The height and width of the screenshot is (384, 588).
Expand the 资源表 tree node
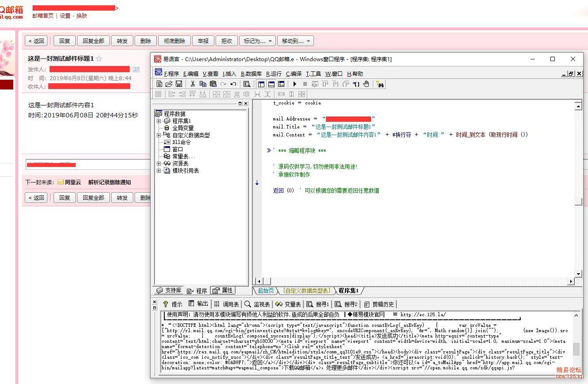159,163
